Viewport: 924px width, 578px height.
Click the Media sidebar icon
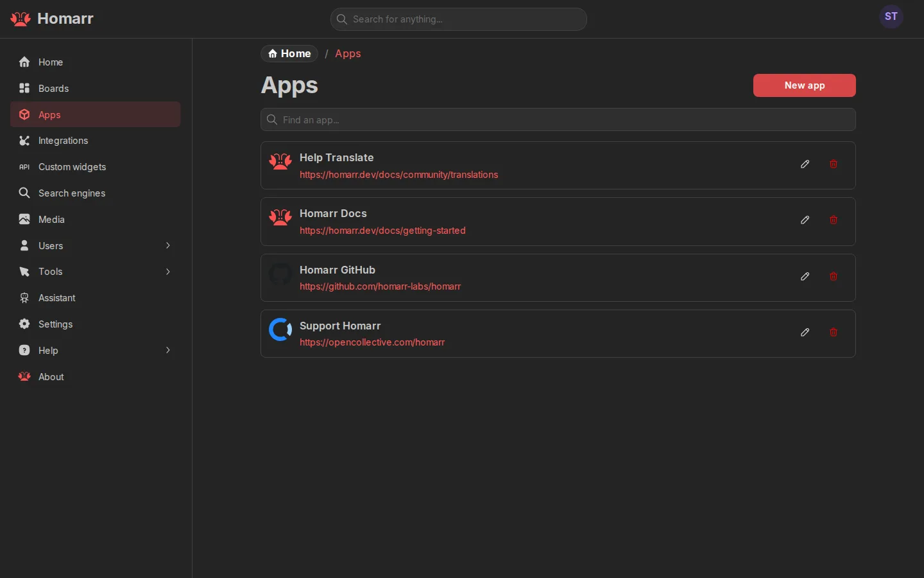(x=24, y=220)
